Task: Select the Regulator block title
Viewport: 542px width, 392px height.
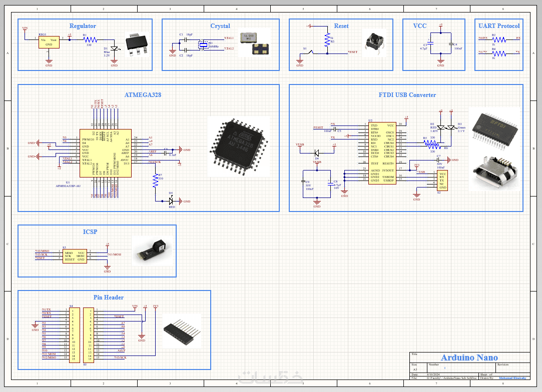Action: coord(83,26)
